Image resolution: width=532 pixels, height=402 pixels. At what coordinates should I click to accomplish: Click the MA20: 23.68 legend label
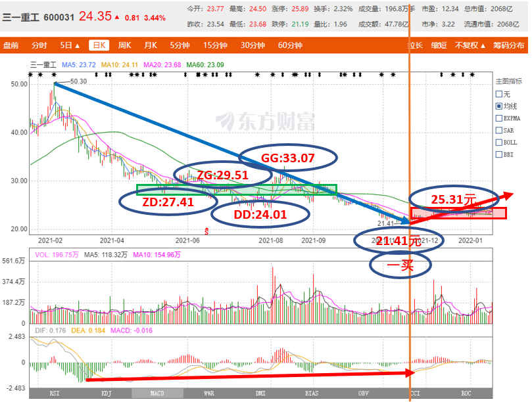coord(162,65)
